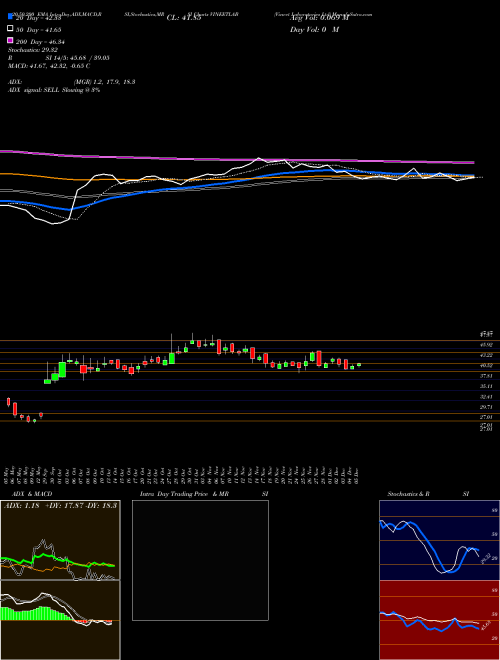
Task: Click the 29.71 price axis label
Action: (x=487, y=407)
